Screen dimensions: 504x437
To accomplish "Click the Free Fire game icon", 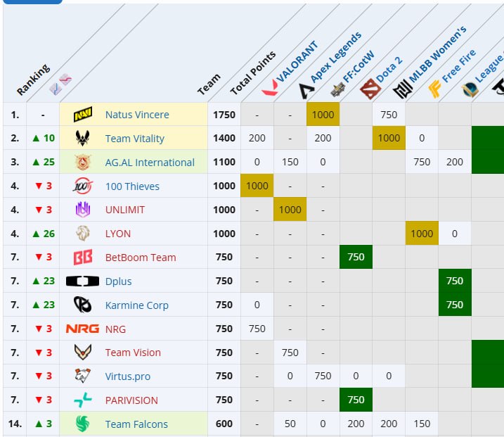I will coord(435,89).
